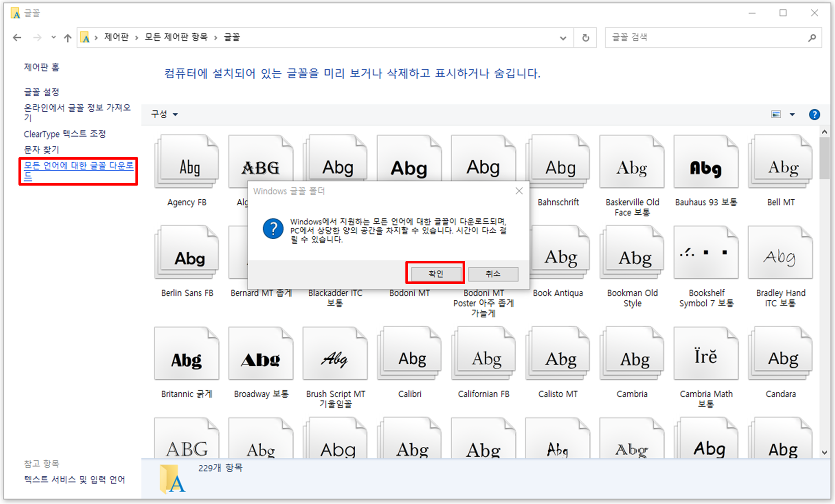Select the Bookshelf Symbol 7 font icon
The image size is (835, 504).
click(706, 252)
